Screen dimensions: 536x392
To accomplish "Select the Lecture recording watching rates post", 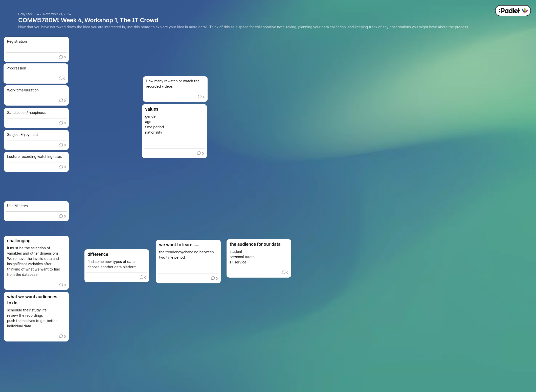I will (34, 157).
